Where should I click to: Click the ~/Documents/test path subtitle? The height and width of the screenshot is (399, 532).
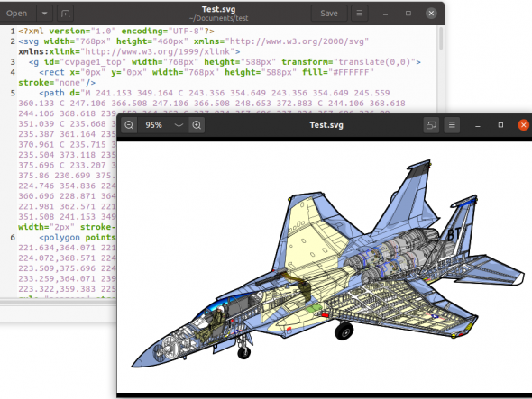coord(218,18)
